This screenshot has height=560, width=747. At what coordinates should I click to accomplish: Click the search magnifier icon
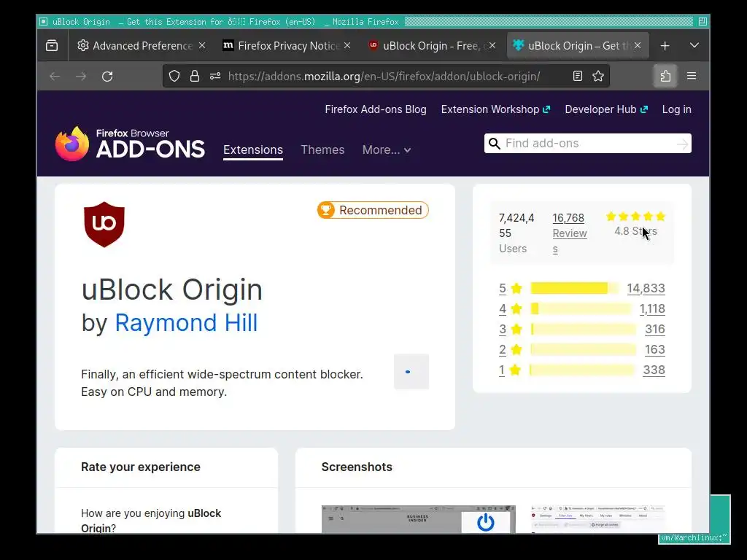pos(495,144)
